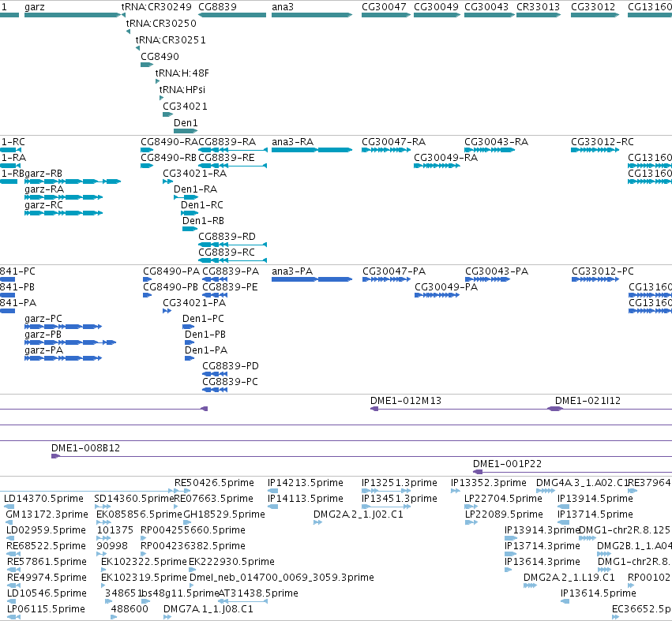This screenshot has width=672, height=621.
Task: Click the tRNA:HPsi label
Action: pyautogui.click(x=182, y=89)
